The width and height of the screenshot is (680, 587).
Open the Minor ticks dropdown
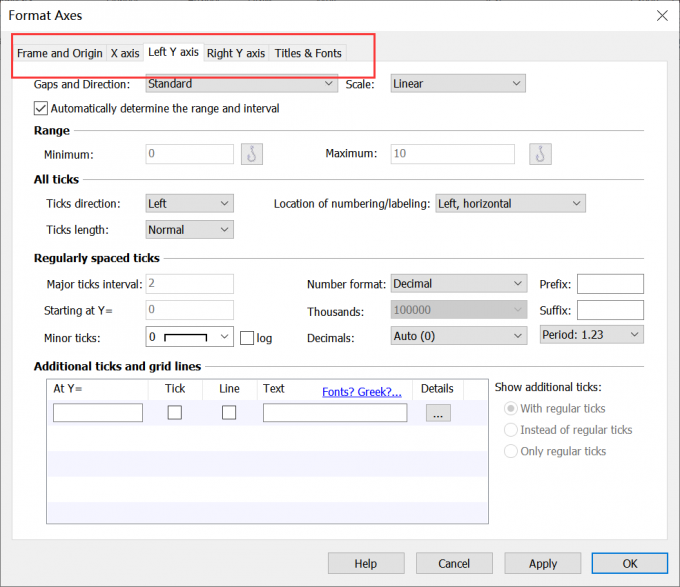pyautogui.click(x=190, y=337)
